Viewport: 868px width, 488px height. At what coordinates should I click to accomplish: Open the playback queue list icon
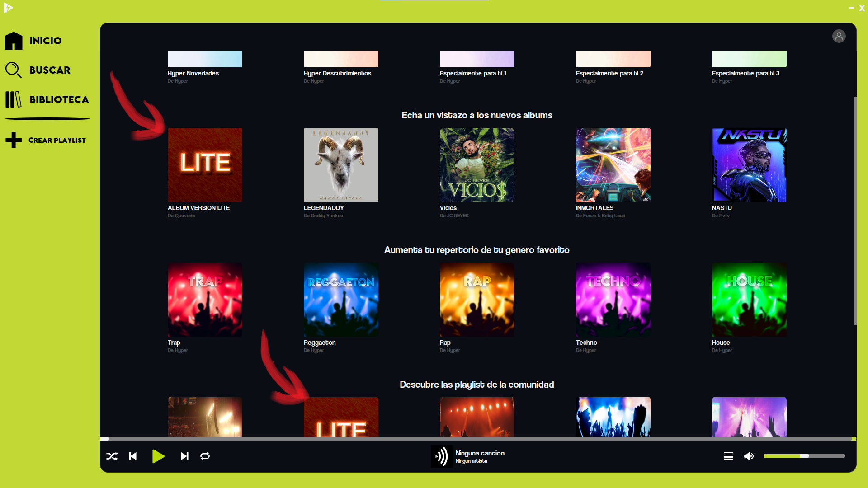pyautogui.click(x=728, y=456)
